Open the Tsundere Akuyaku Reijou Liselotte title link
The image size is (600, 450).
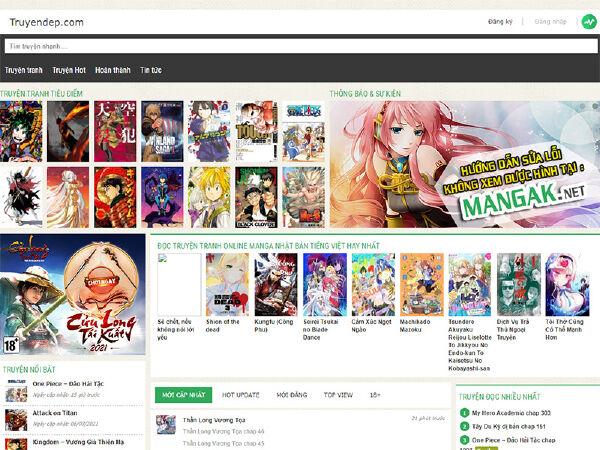[x=470, y=345]
